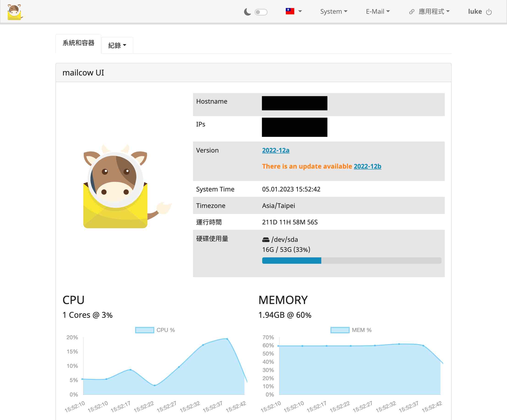Screen dimensions: 507x420
Task: Select the '1 Cores @ 3%' text
Action: pos(87,315)
